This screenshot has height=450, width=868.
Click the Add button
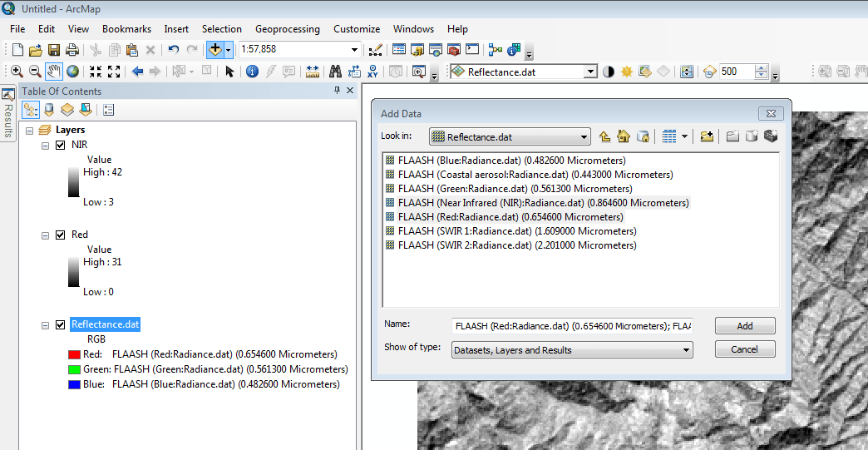[745, 326]
